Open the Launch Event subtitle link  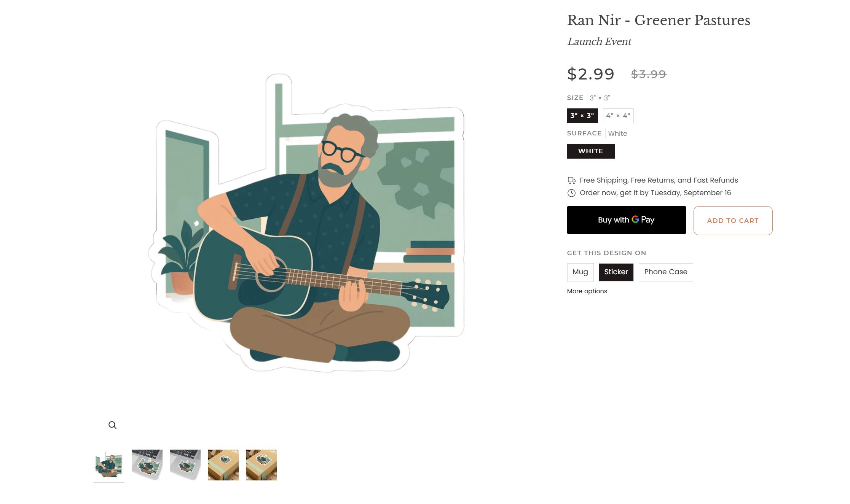(x=599, y=41)
